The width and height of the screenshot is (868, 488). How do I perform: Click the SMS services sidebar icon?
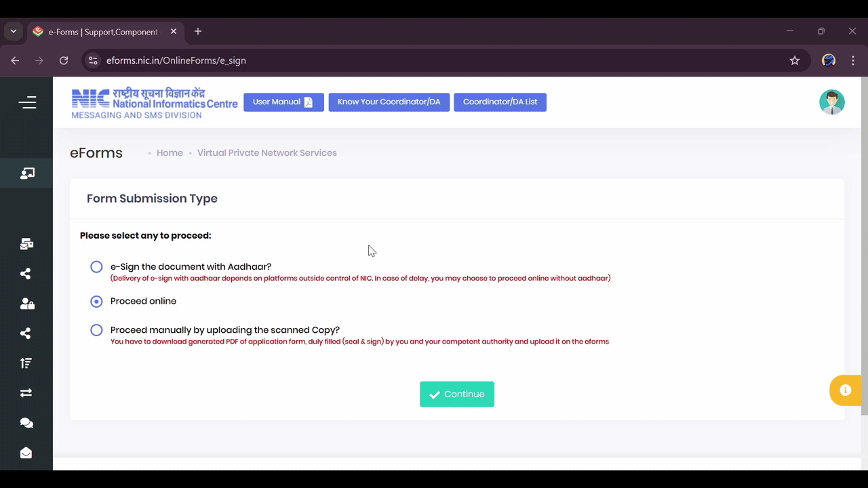[27, 243]
